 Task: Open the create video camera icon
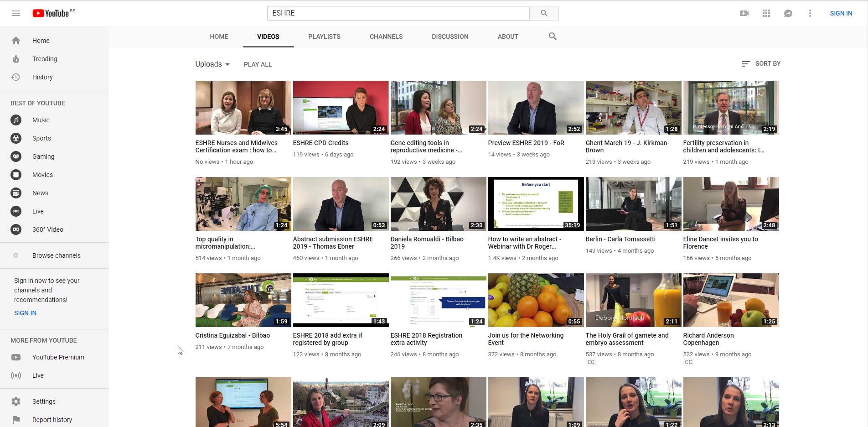click(744, 13)
